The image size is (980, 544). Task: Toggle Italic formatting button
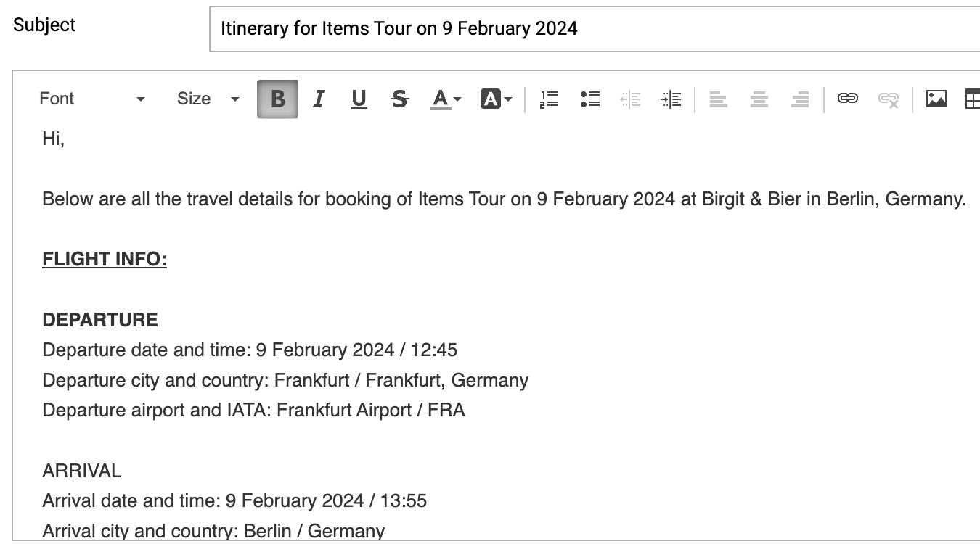point(318,99)
